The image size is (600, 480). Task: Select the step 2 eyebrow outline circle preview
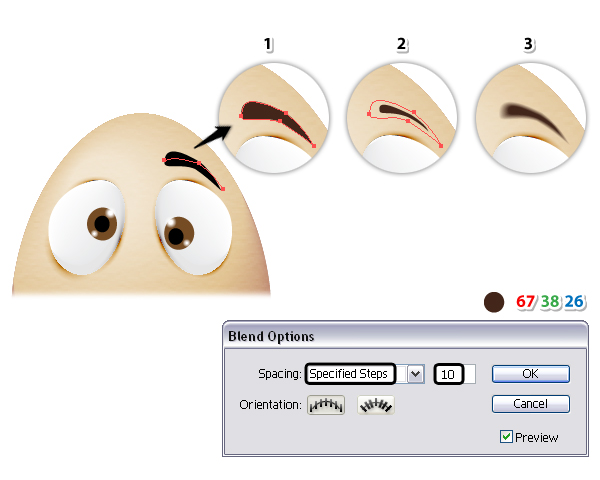click(402, 118)
